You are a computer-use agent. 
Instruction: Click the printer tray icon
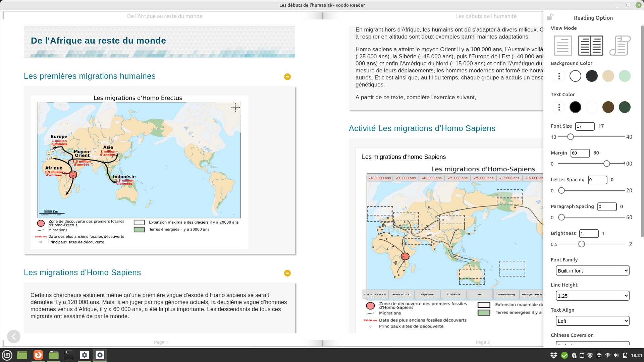pos(599,355)
